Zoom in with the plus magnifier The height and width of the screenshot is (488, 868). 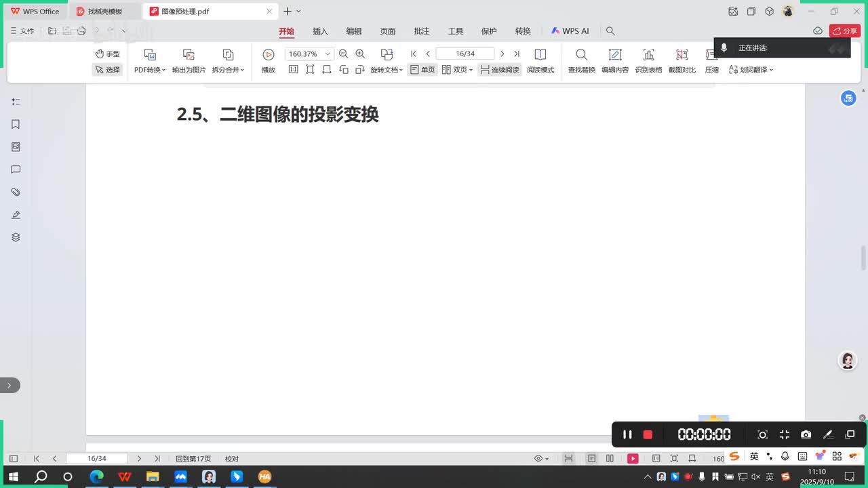(360, 54)
